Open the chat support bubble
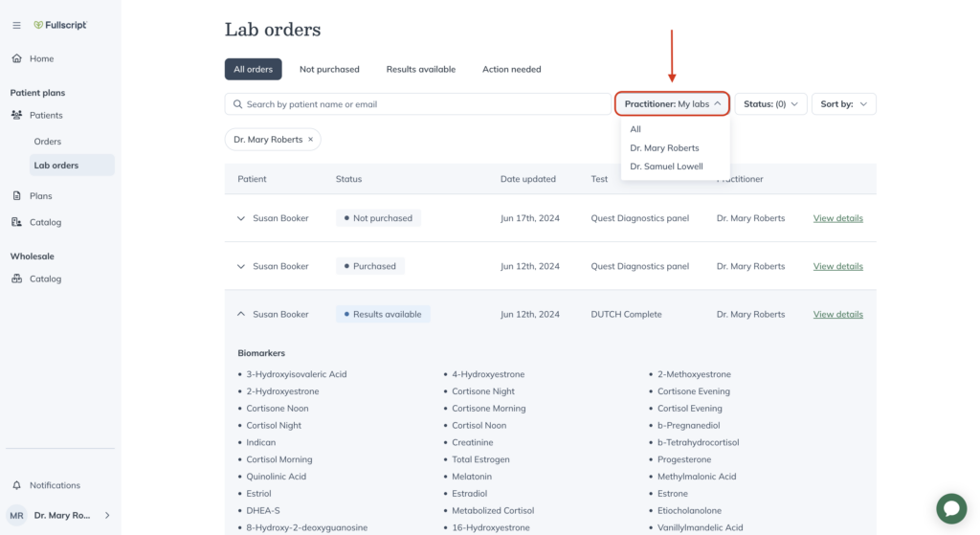This screenshot has height=535, width=980. [951, 508]
